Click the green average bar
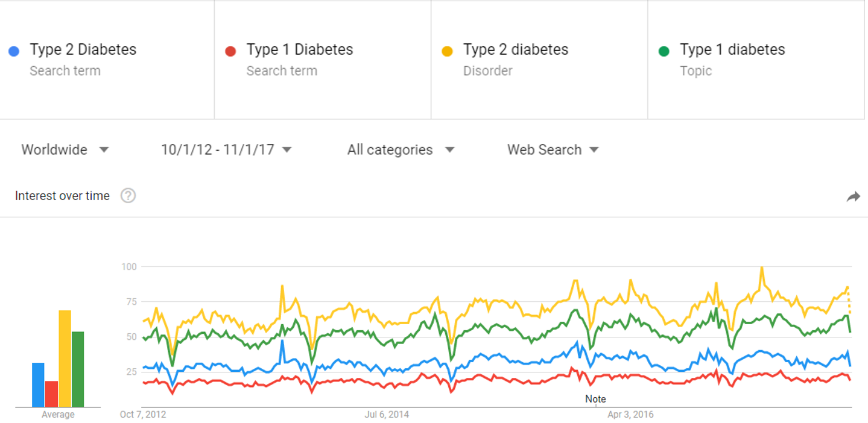 (78, 369)
